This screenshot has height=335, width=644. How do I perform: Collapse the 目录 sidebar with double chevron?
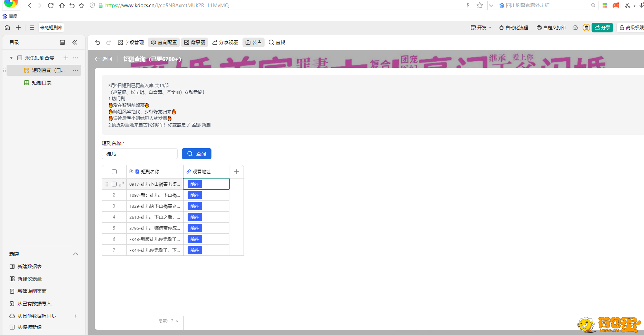[x=75, y=42]
